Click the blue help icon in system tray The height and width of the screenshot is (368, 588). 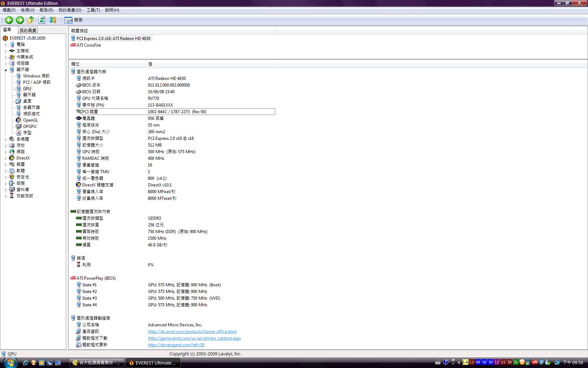pyautogui.click(x=446, y=362)
